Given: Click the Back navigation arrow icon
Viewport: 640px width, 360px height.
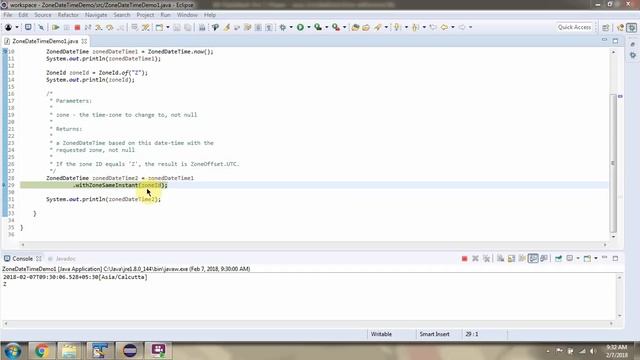Looking at the screenshot, I should [x=444, y=27].
